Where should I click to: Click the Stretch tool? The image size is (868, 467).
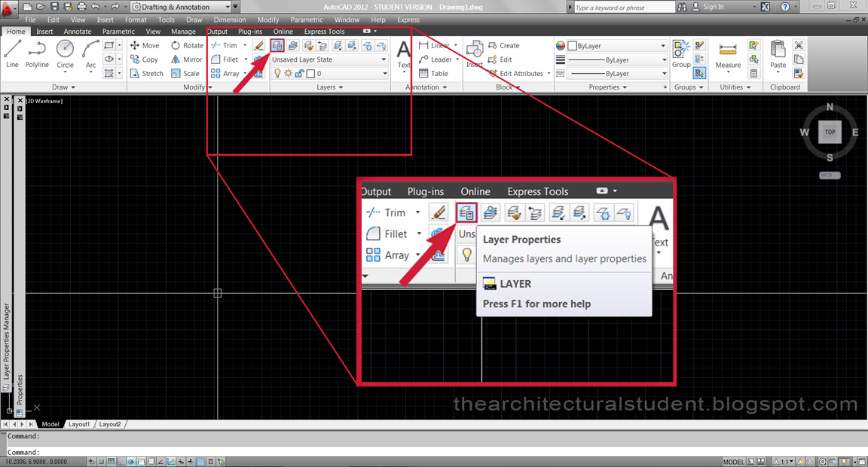[x=147, y=73]
